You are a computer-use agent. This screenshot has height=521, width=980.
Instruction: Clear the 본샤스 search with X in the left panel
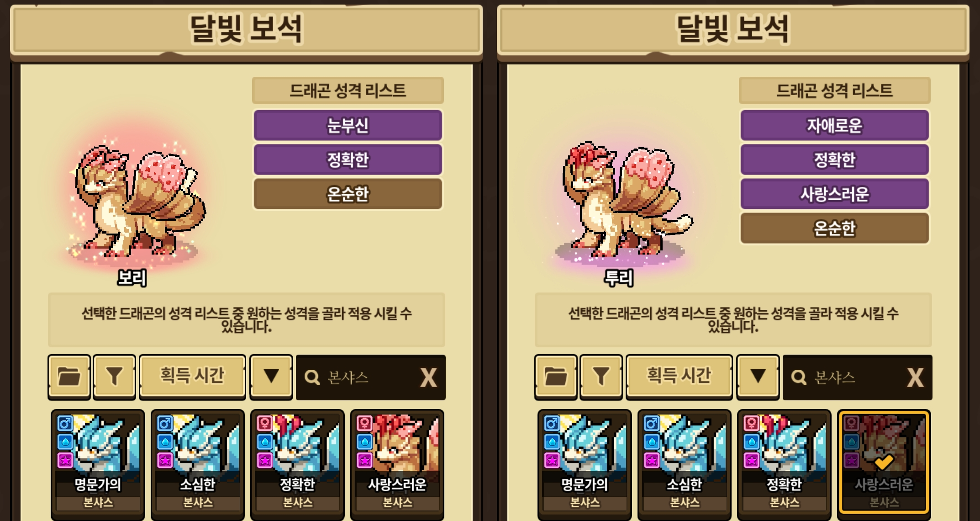(428, 377)
